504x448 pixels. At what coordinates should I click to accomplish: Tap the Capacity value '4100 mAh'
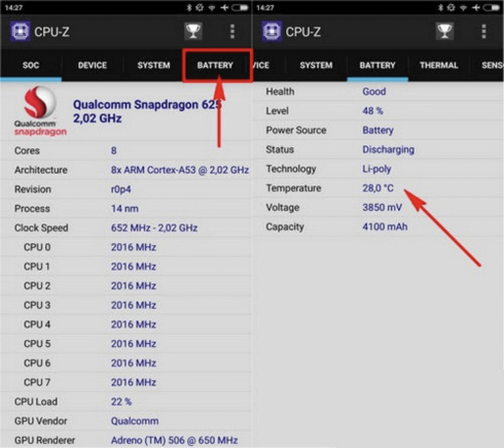(x=385, y=227)
